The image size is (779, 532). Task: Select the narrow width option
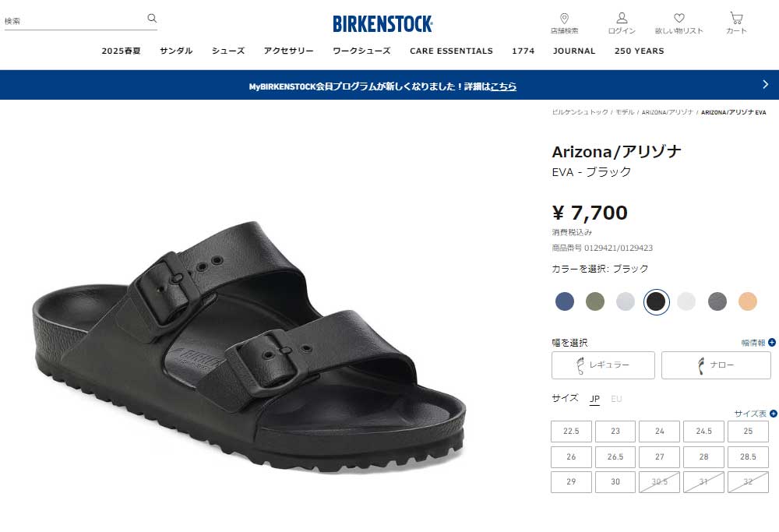click(716, 365)
